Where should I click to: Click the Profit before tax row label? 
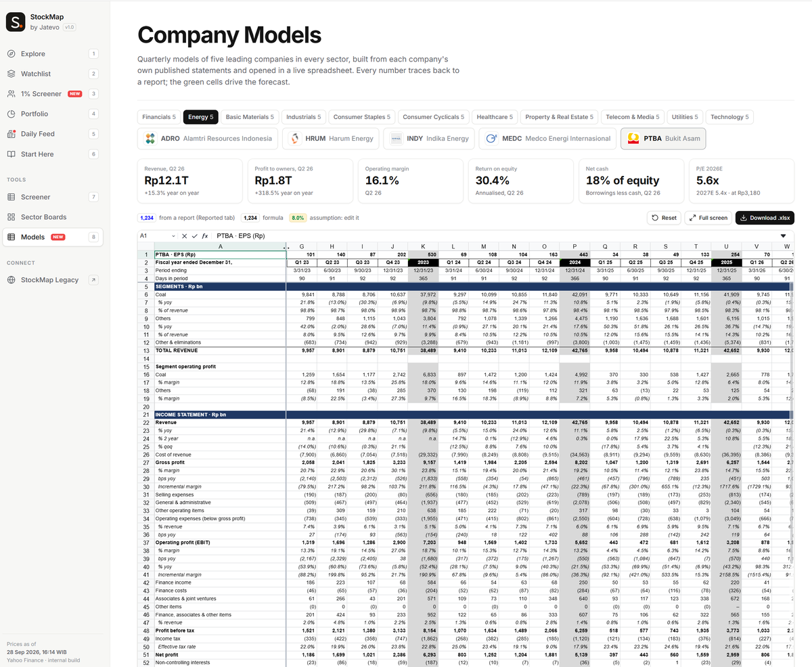click(x=175, y=631)
